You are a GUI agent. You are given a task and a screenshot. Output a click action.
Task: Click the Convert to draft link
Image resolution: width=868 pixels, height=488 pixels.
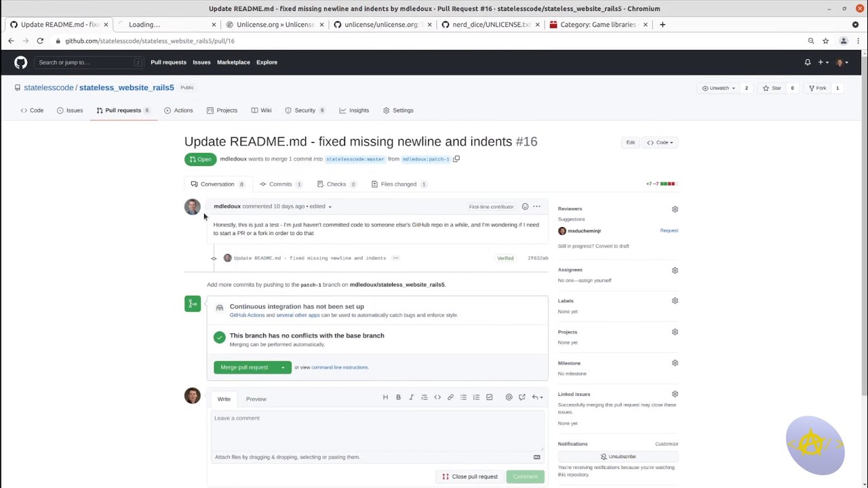(x=612, y=246)
